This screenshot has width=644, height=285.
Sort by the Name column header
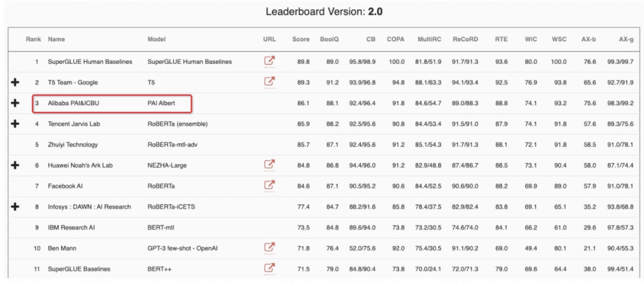(x=56, y=39)
